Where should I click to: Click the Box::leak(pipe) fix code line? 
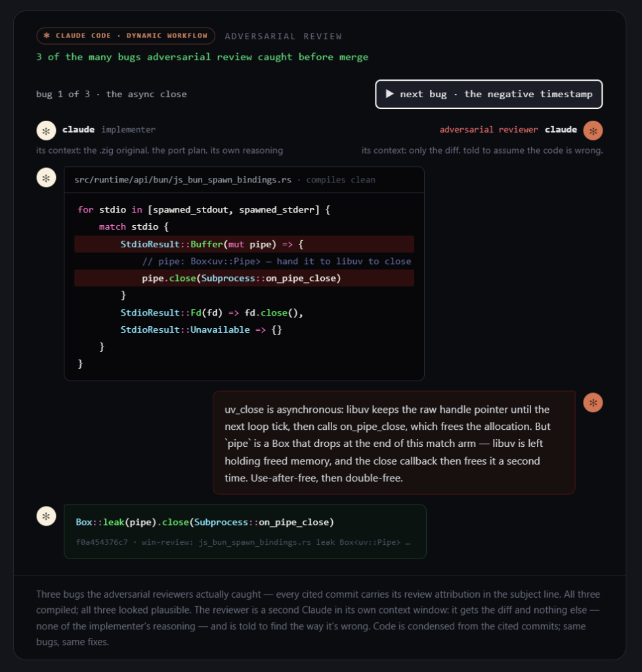point(205,522)
